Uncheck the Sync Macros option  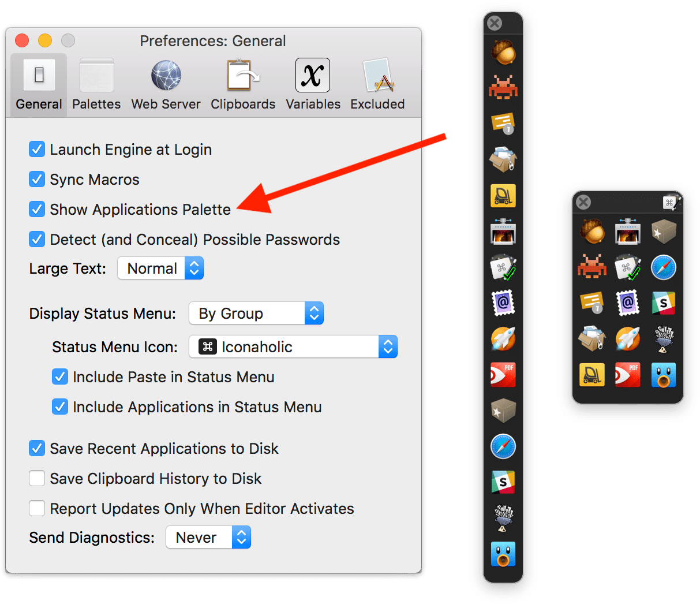(x=37, y=180)
